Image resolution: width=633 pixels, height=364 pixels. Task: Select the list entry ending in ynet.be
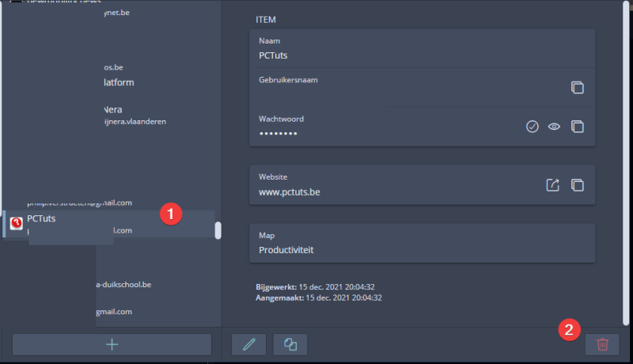coord(116,13)
